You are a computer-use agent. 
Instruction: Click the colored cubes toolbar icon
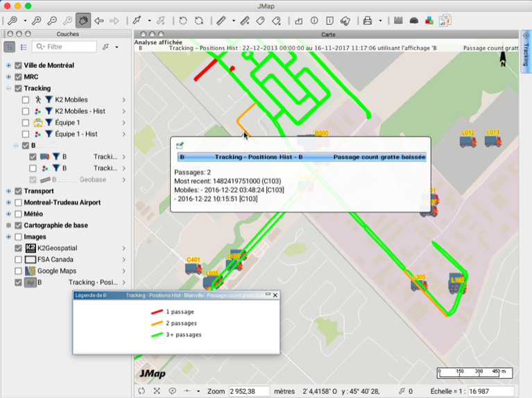click(x=429, y=21)
